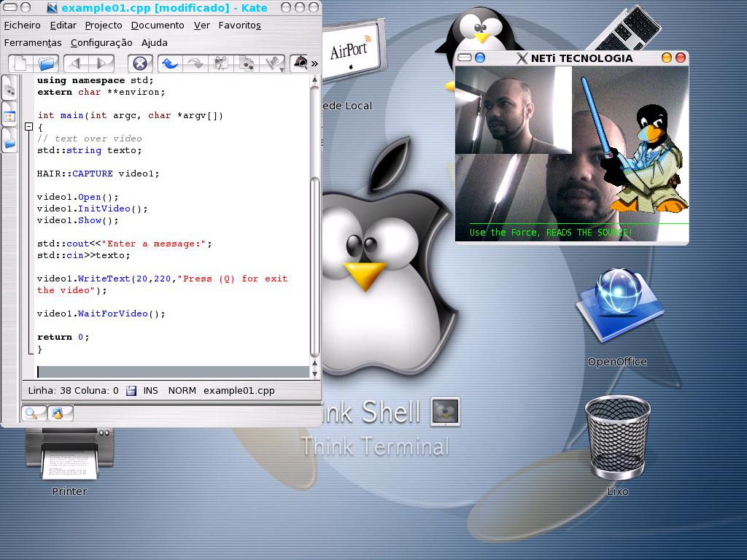
Task: Click blue sticky button in NETi TECNOLOGIA window
Action: [480, 58]
